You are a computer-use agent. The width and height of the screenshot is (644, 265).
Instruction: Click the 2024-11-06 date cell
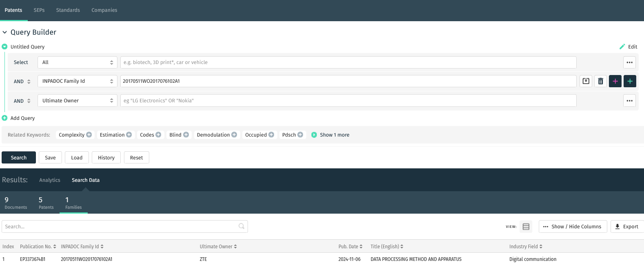350,259
